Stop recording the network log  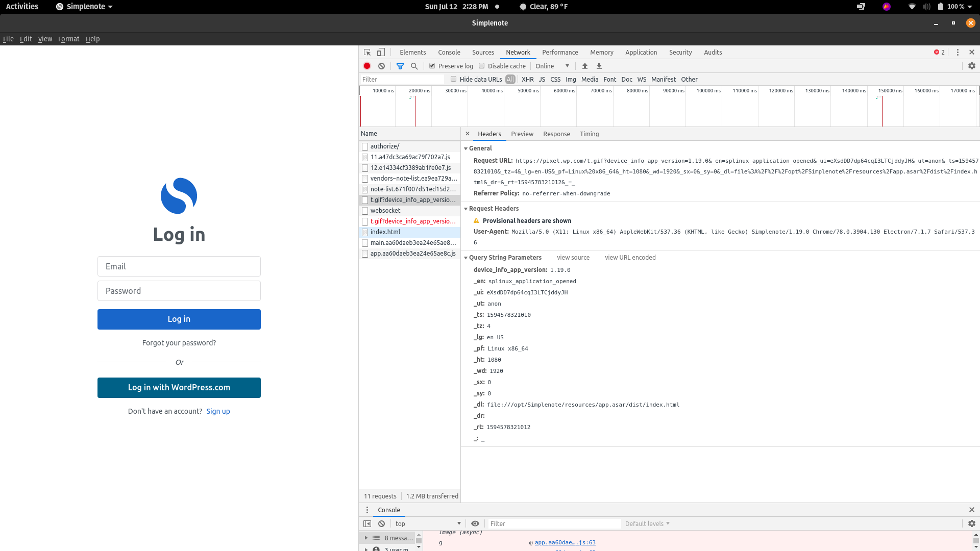point(367,66)
